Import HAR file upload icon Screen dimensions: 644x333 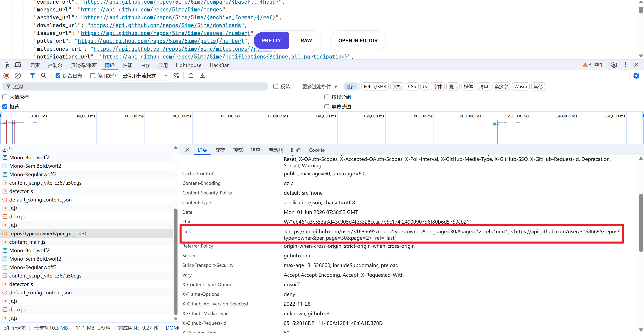pyautogui.click(x=191, y=75)
